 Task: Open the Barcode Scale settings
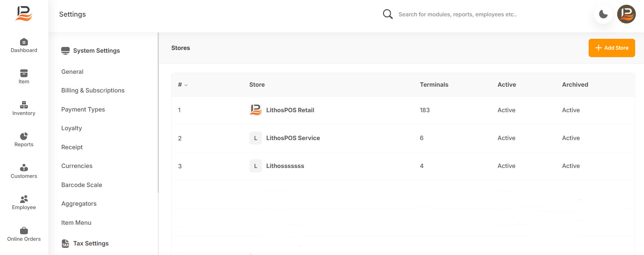click(82, 185)
